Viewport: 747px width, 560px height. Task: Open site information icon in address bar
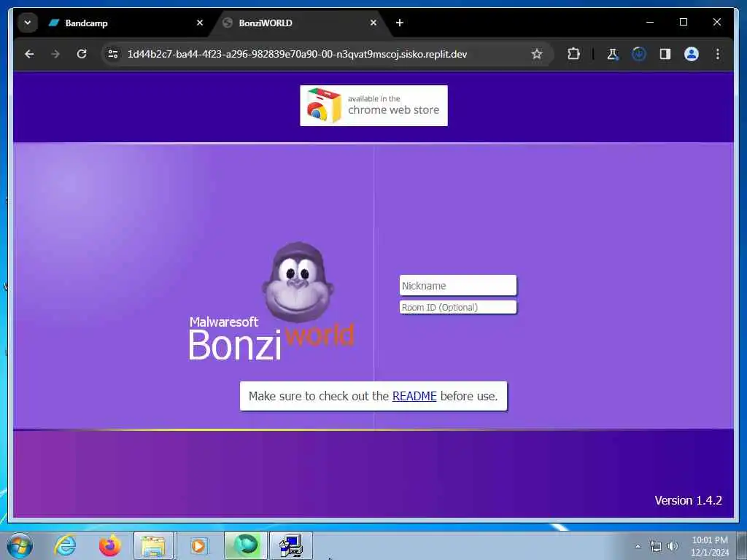point(113,54)
